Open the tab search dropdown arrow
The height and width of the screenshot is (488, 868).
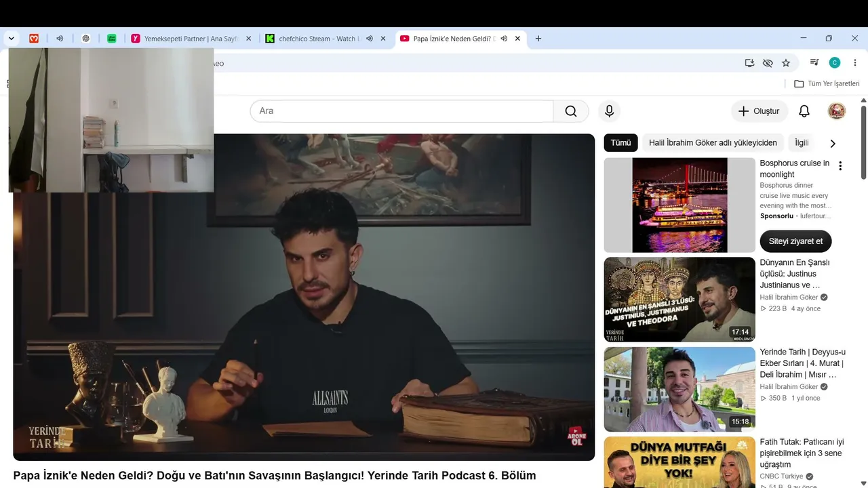coord(12,39)
